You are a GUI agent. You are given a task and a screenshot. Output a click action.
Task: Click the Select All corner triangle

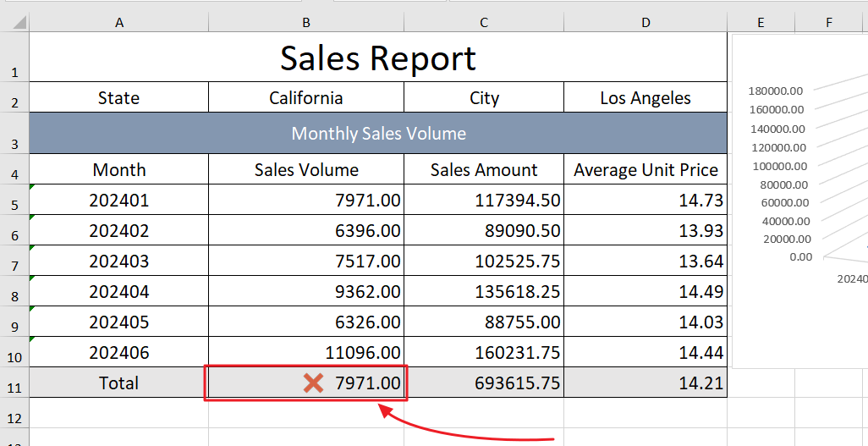[x=19, y=22]
